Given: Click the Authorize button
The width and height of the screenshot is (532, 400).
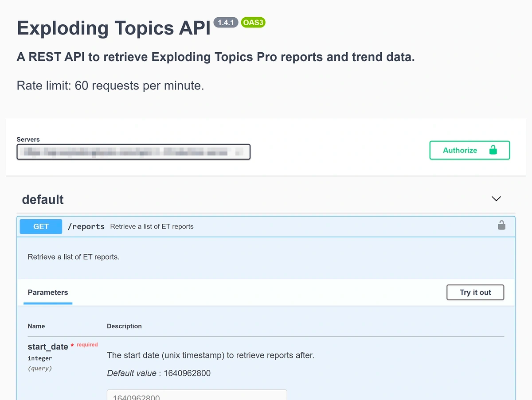Looking at the screenshot, I should (469, 150).
